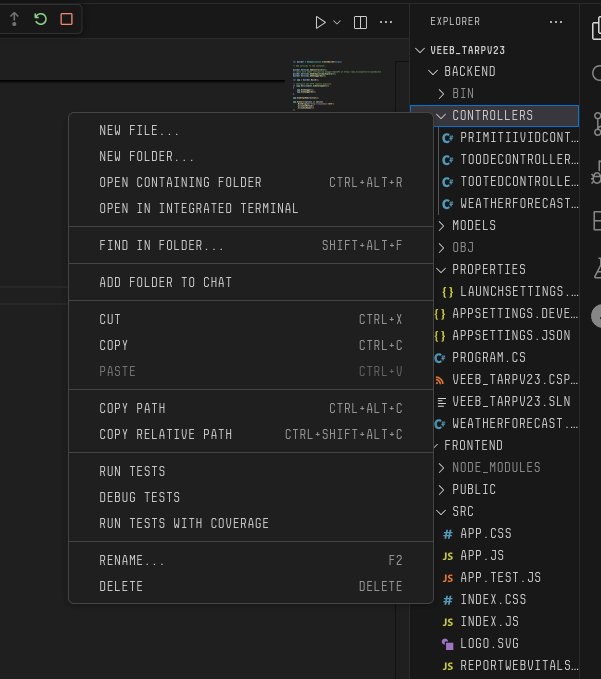Click Rename... in the context menu
This screenshot has width=601, height=679.
[131, 560]
